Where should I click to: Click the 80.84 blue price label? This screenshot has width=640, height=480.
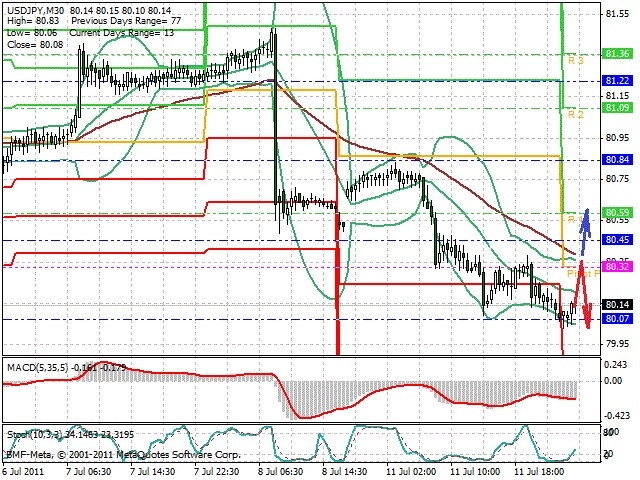pos(617,159)
